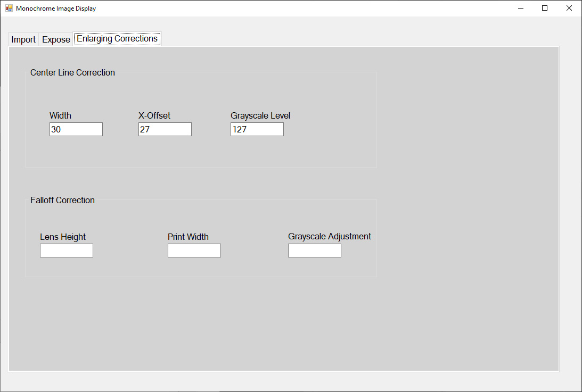Maximize the Monochrome Image Display window
This screenshot has height=392, width=582.
pyautogui.click(x=545, y=9)
